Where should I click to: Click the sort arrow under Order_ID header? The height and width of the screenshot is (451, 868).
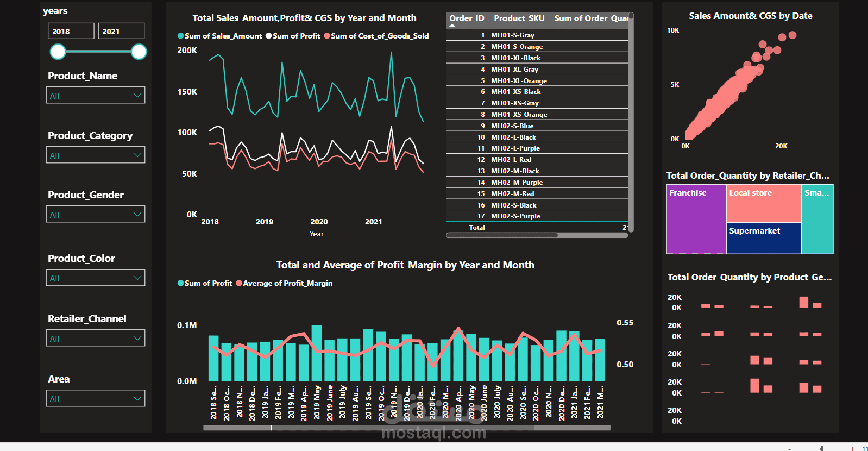point(452,26)
